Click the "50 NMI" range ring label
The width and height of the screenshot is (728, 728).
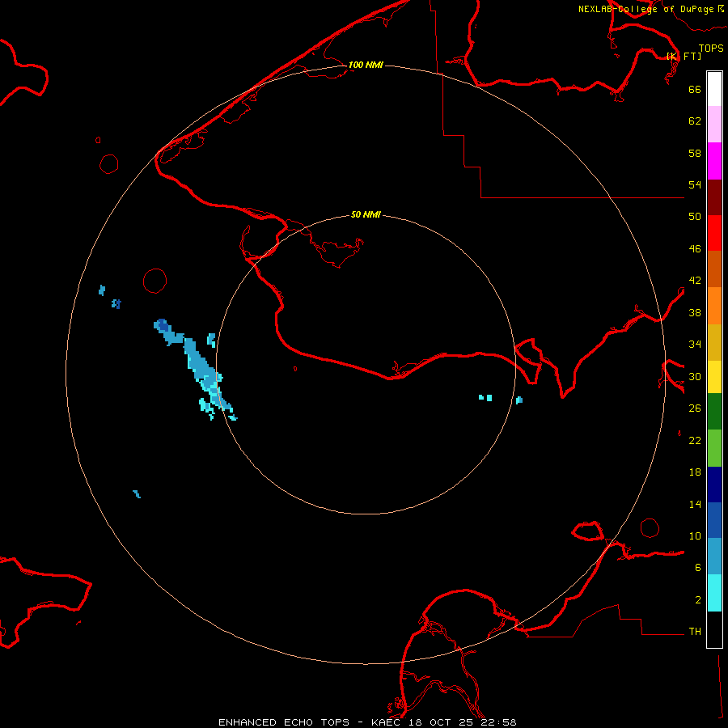point(366,214)
